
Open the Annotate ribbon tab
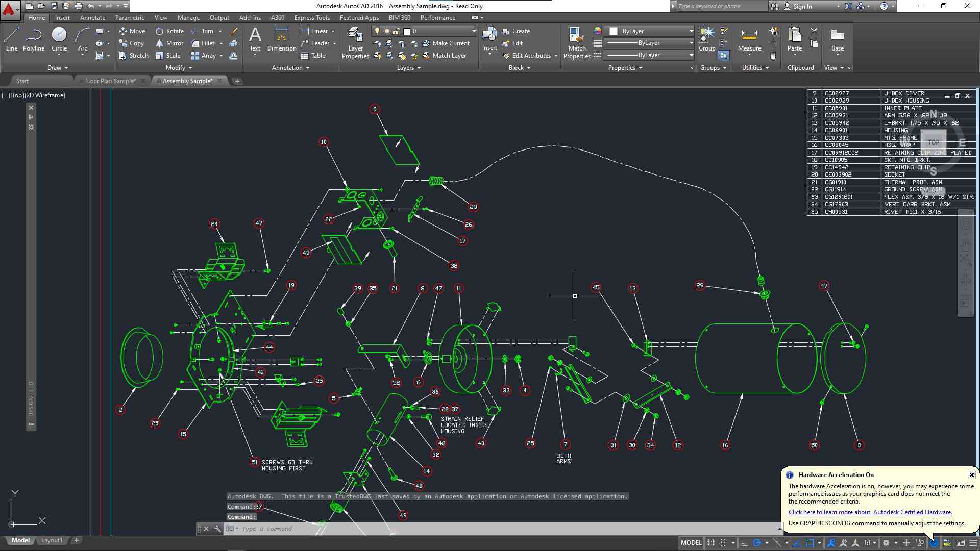[x=92, y=18]
